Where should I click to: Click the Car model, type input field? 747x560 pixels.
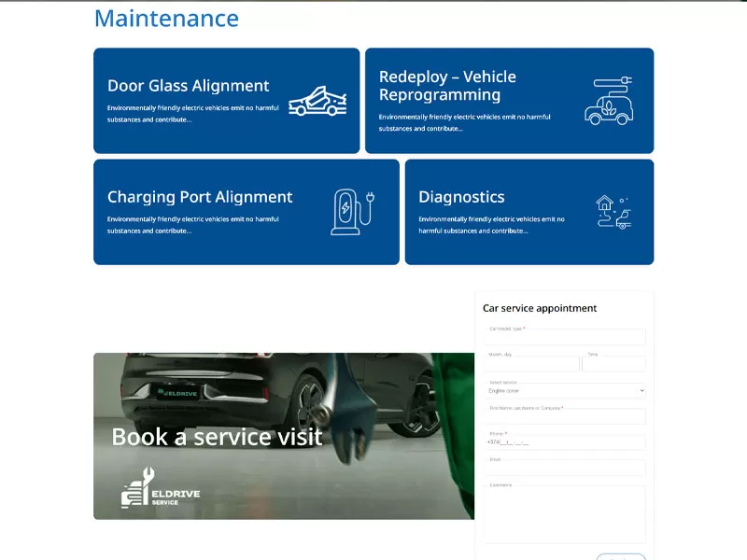click(x=565, y=338)
